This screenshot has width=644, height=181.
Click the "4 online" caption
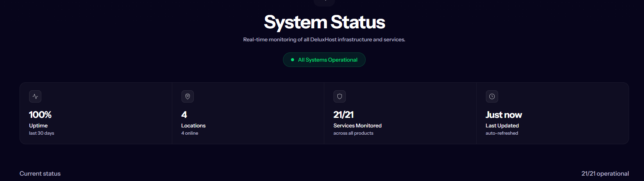[x=190, y=133]
